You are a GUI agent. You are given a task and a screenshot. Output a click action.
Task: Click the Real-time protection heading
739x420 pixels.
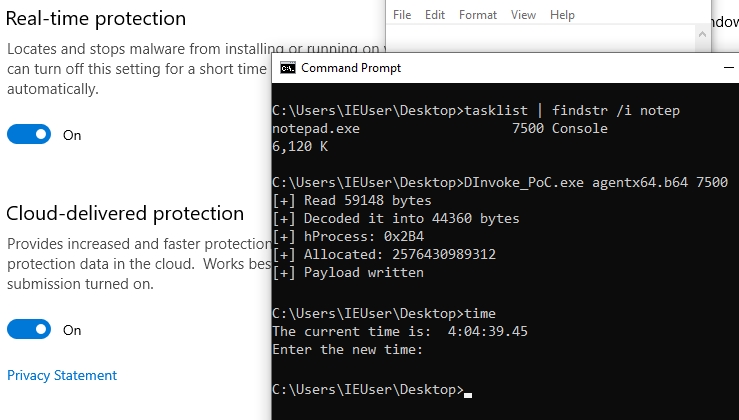tap(96, 19)
